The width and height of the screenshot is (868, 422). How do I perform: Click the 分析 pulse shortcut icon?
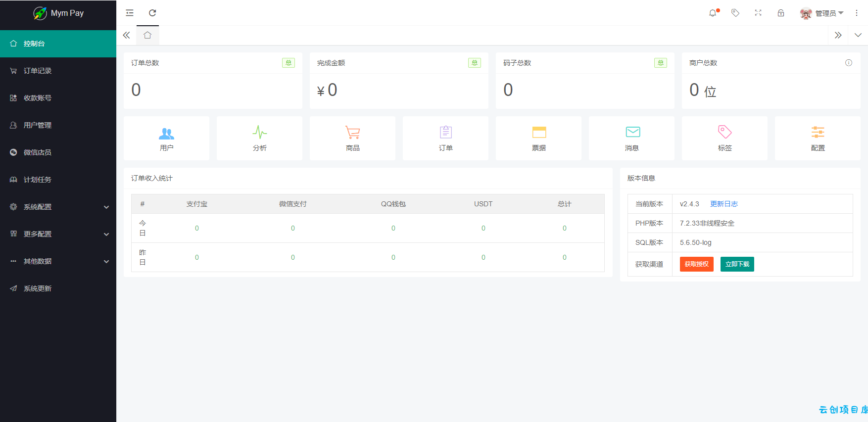click(x=260, y=133)
